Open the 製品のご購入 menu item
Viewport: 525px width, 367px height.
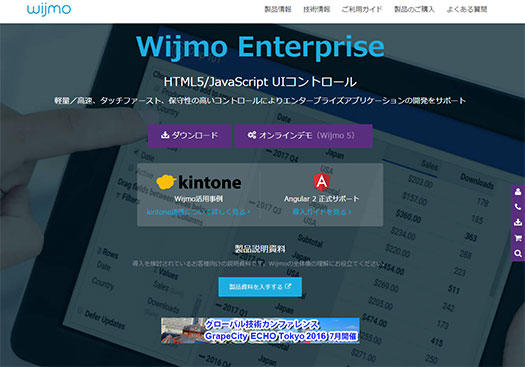[x=414, y=9]
